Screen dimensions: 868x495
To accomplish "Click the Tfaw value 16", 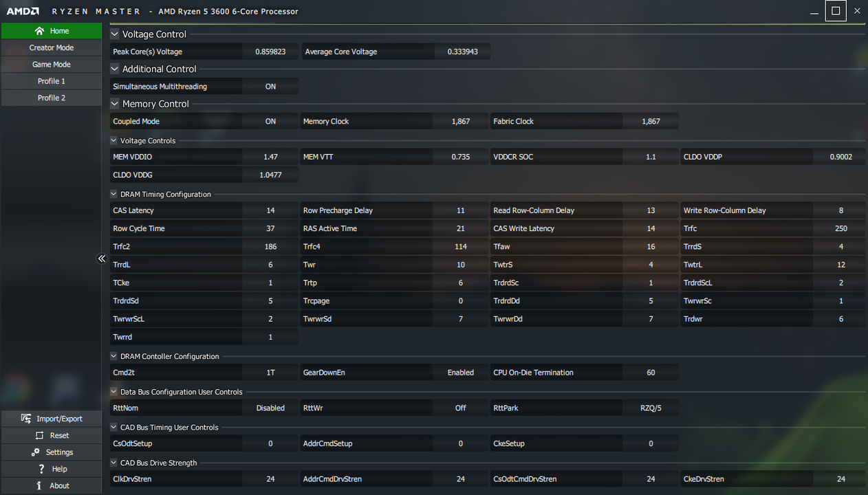I will pyautogui.click(x=651, y=247).
